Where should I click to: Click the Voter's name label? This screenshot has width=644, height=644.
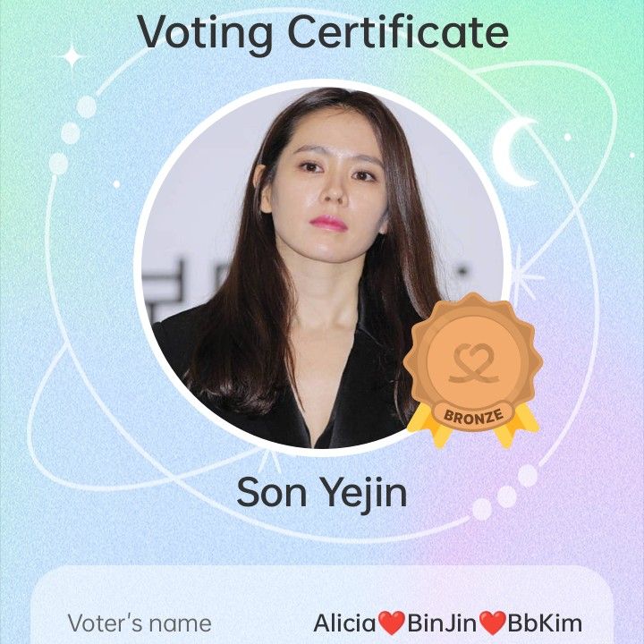[140, 623]
